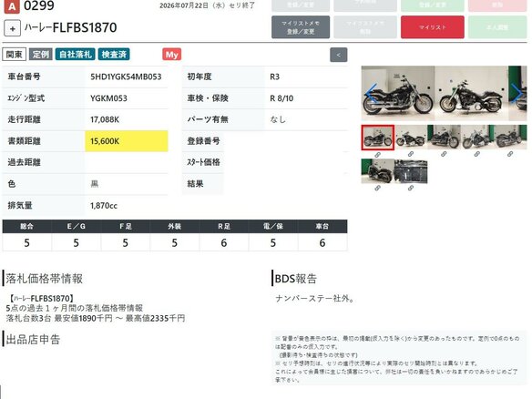Click the color value 黒

[95, 184]
